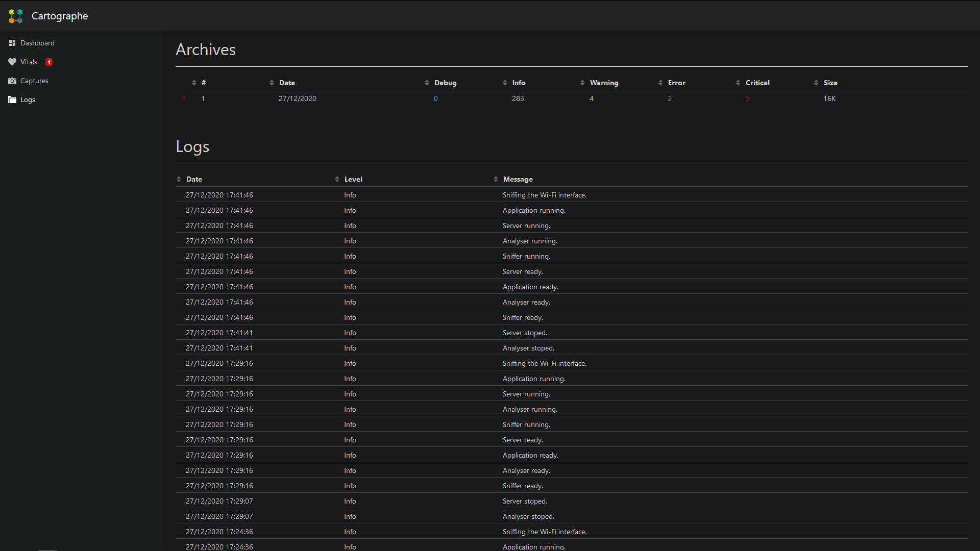Sort archives by Warning column arrows

pyautogui.click(x=582, y=83)
